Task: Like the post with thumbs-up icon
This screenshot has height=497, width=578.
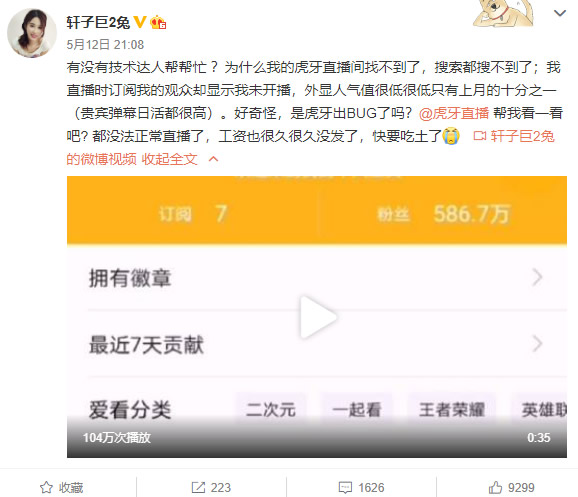Action: 495,487
